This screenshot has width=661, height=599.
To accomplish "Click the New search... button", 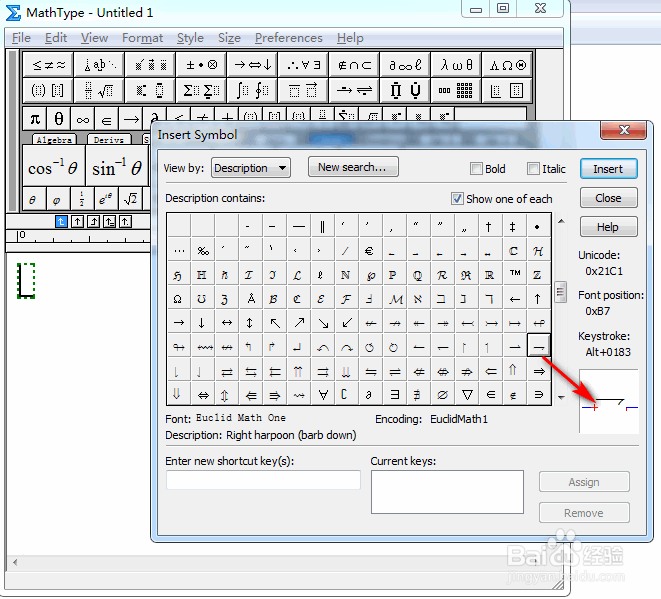I will click(353, 167).
